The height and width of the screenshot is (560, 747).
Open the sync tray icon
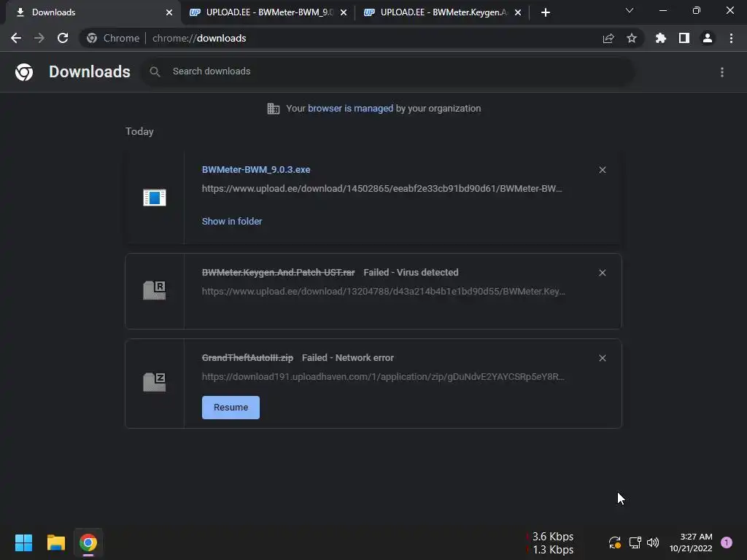click(x=614, y=542)
